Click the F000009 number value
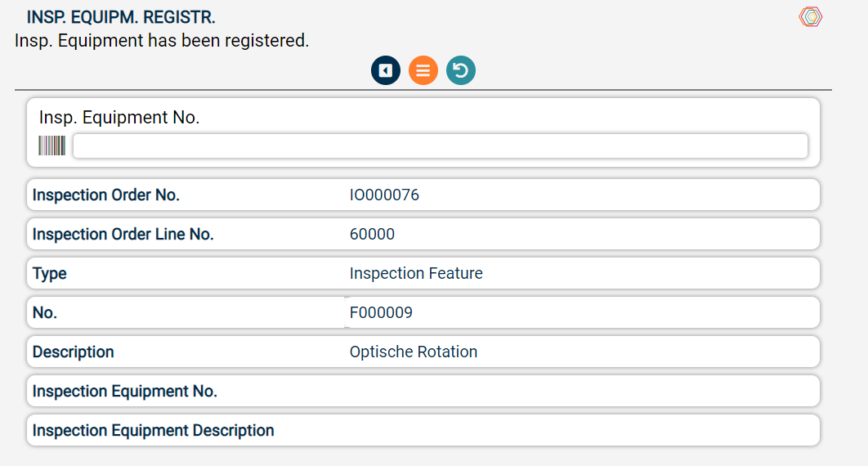The image size is (868, 466). pos(381,312)
